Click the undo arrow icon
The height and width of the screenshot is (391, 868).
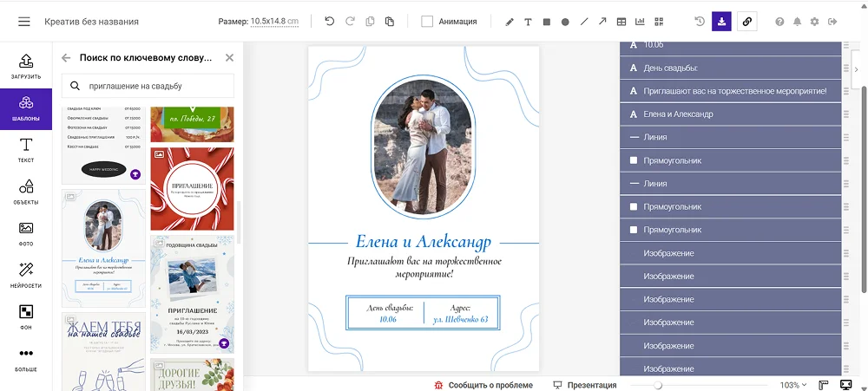pyautogui.click(x=330, y=22)
